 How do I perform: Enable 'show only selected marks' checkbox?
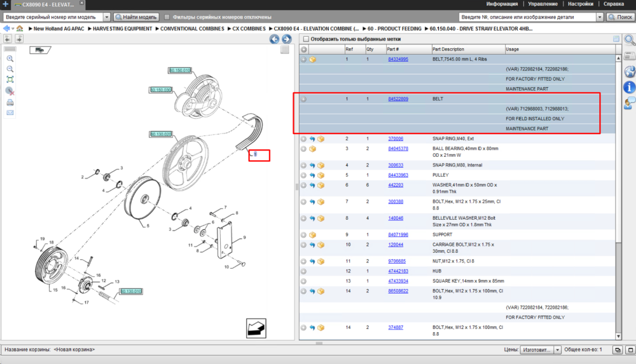pyautogui.click(x=306, y=39)
